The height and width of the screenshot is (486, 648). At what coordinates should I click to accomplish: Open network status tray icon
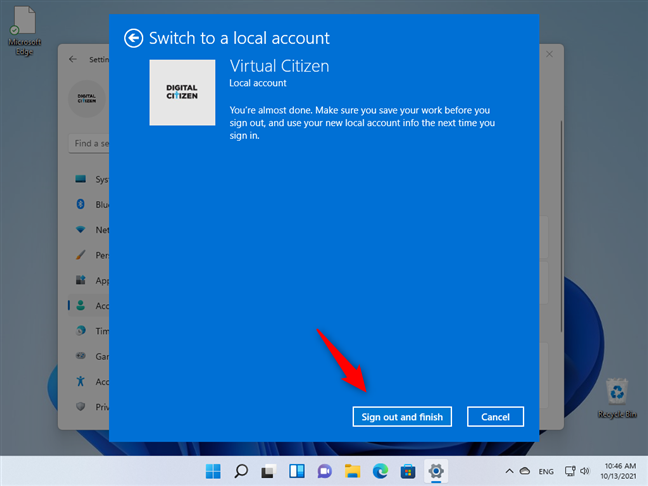click(570, 471)
